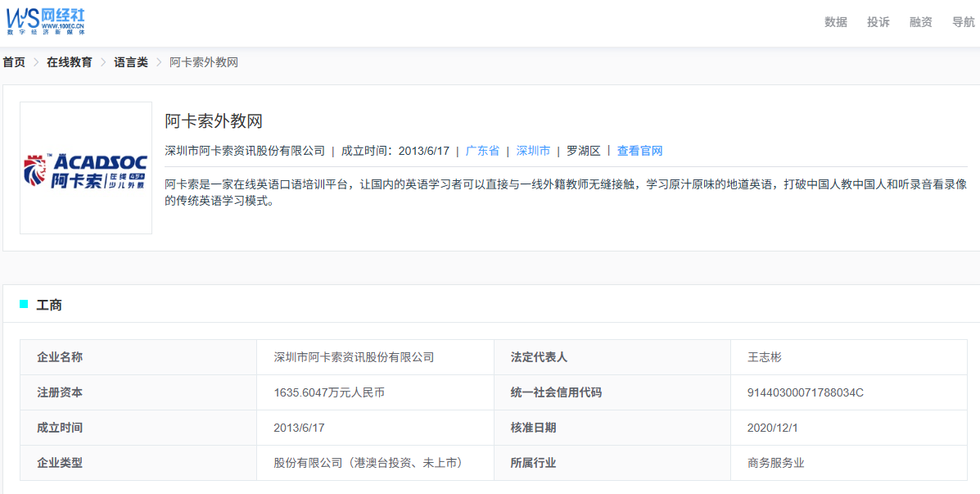The image size is (980, 494).
Task: Follow the 广东省 province link
Action: tap(482, 151)
